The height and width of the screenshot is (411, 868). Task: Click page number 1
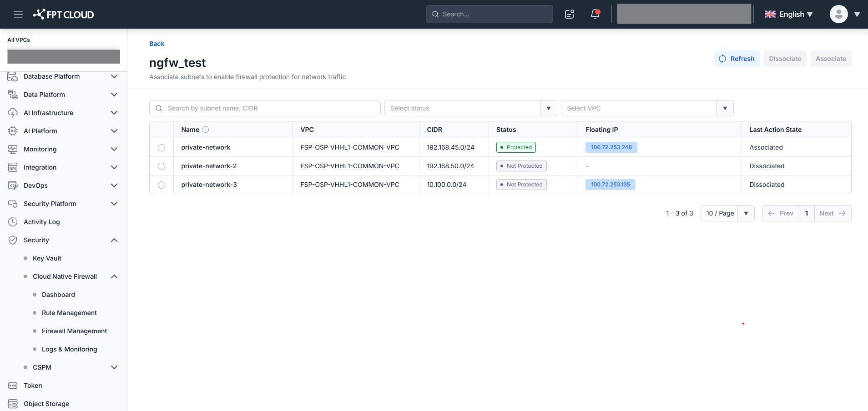(x=807, y=213)
